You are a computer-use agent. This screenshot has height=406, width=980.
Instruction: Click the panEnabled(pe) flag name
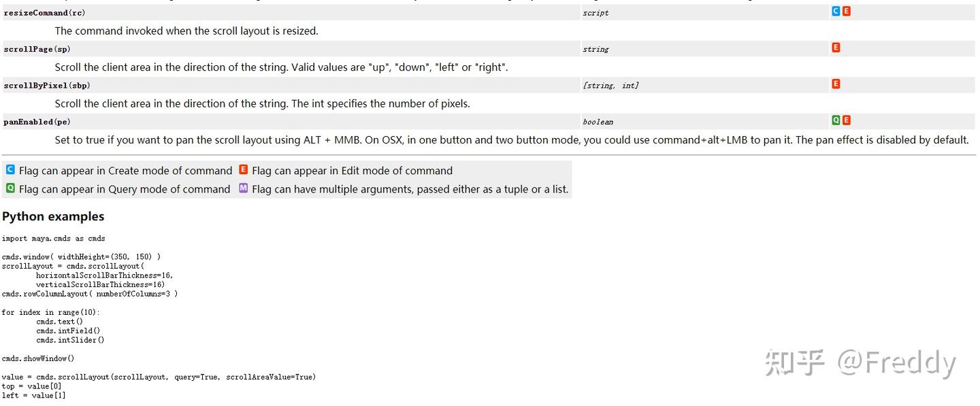37,122
